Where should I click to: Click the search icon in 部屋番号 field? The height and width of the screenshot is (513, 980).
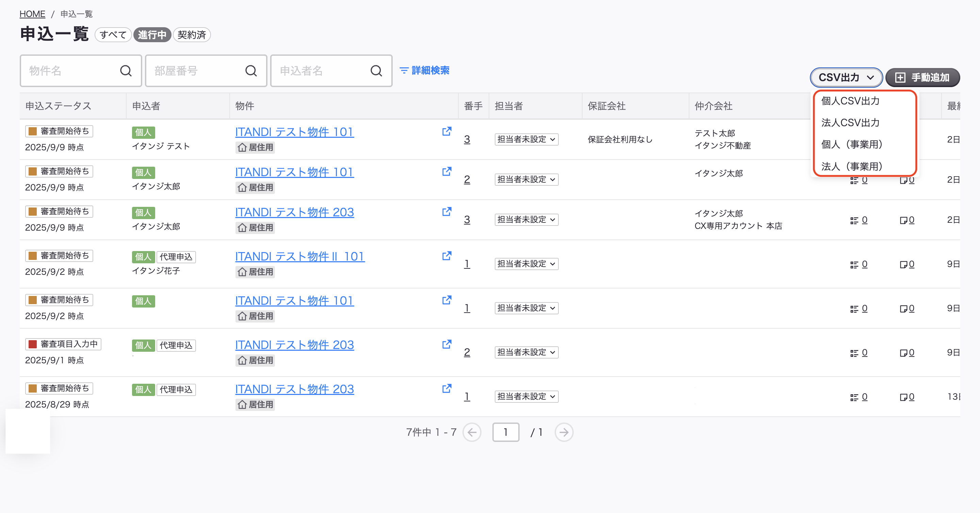point(251,71)
